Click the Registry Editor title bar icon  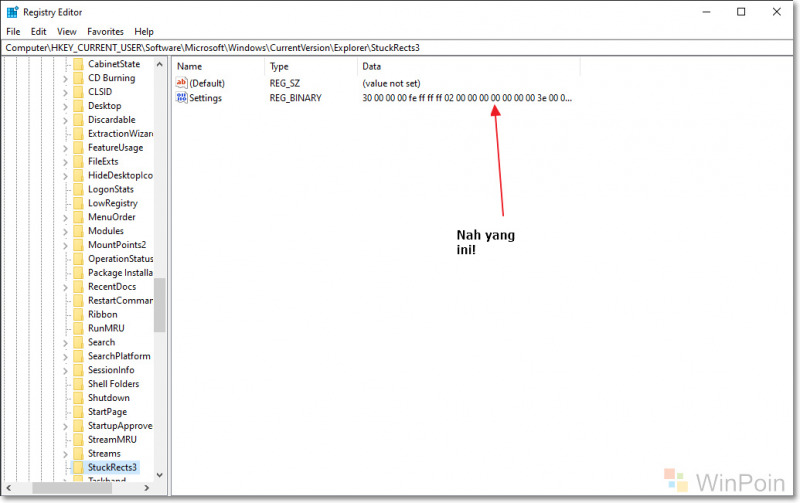12,12
